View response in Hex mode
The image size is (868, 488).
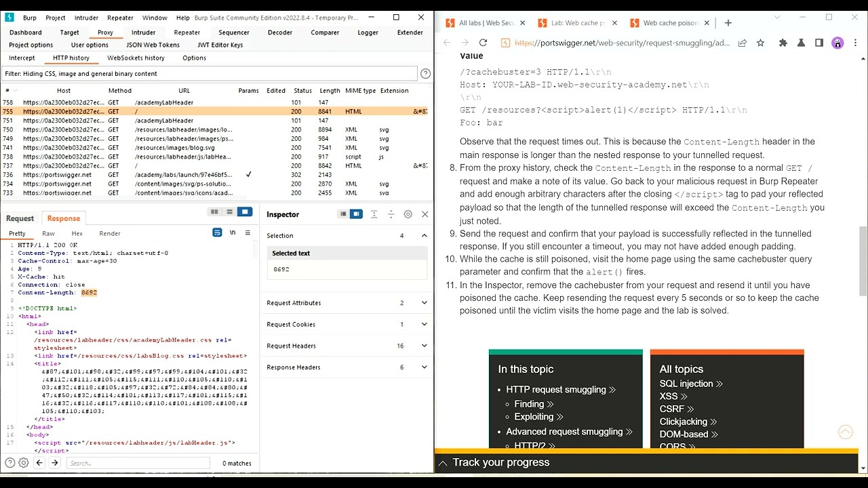click(77, 233)
